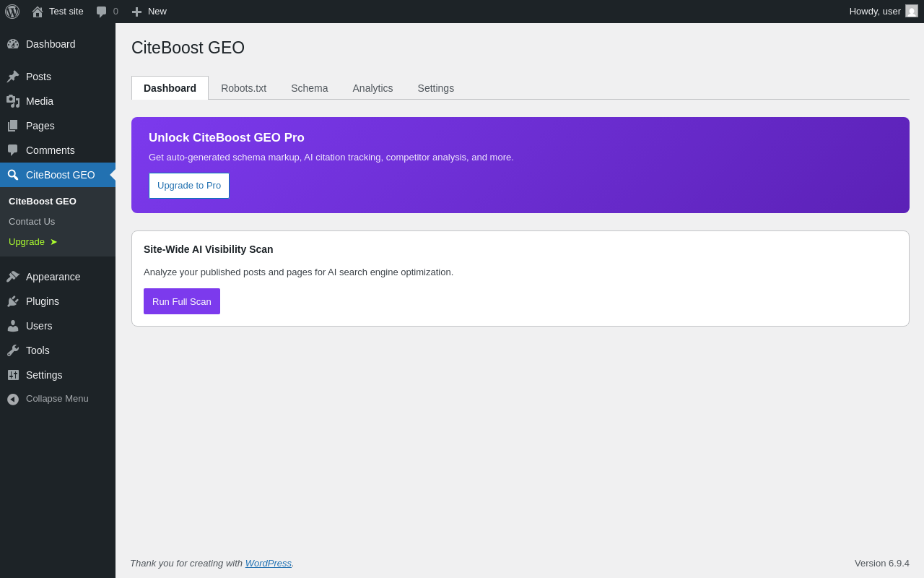
Task: Run the full site scan
Action: [182, 301]
